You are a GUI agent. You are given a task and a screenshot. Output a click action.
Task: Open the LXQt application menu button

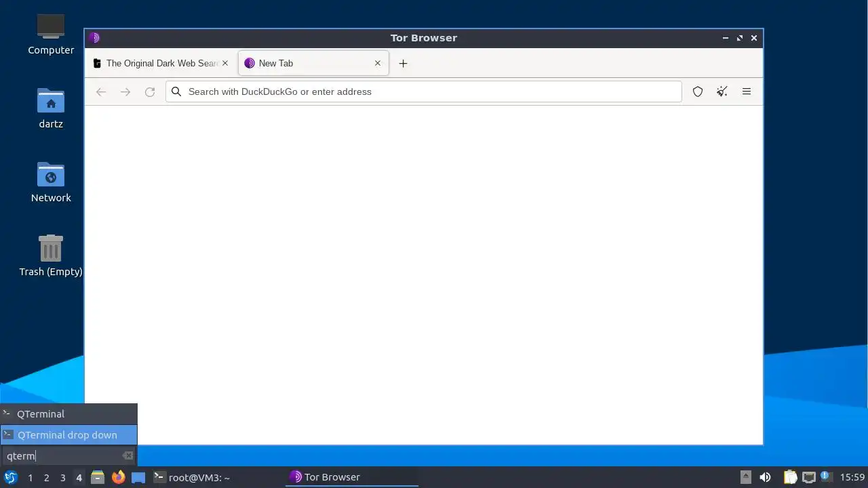pos(10,477)
